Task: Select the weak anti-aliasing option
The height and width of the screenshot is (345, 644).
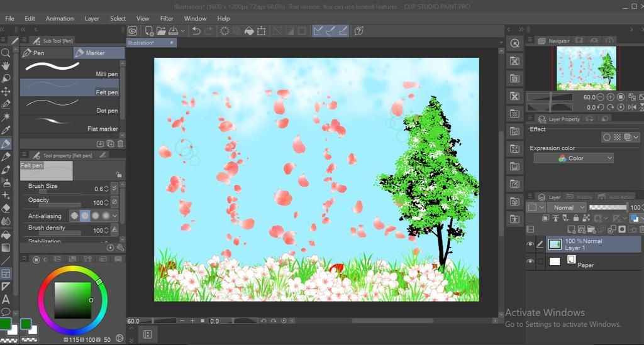Action: (x=85, y=216)
